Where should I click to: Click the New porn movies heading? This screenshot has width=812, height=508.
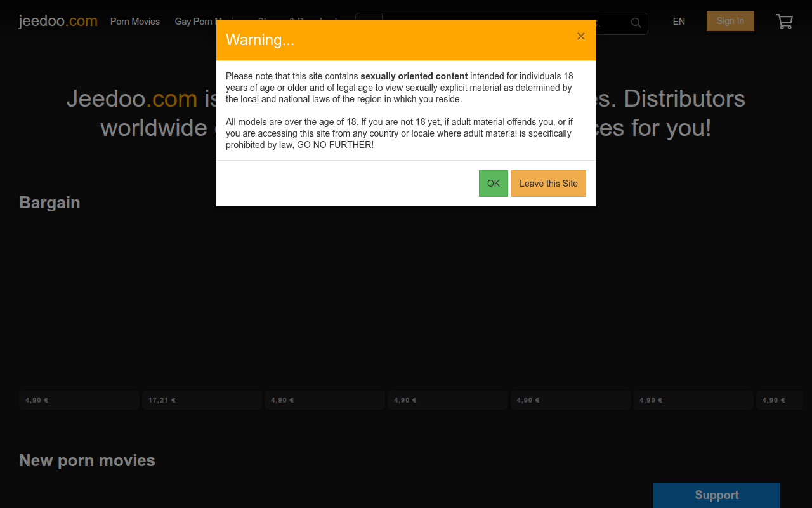87,460
